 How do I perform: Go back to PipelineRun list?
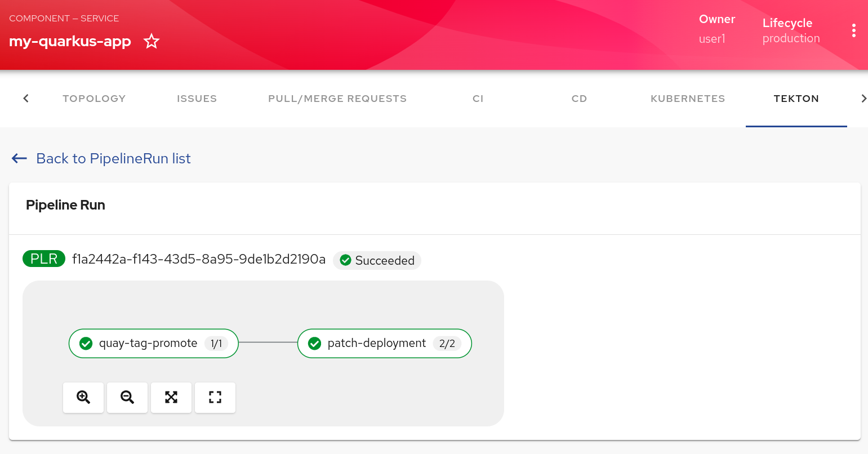coord(113,158)
